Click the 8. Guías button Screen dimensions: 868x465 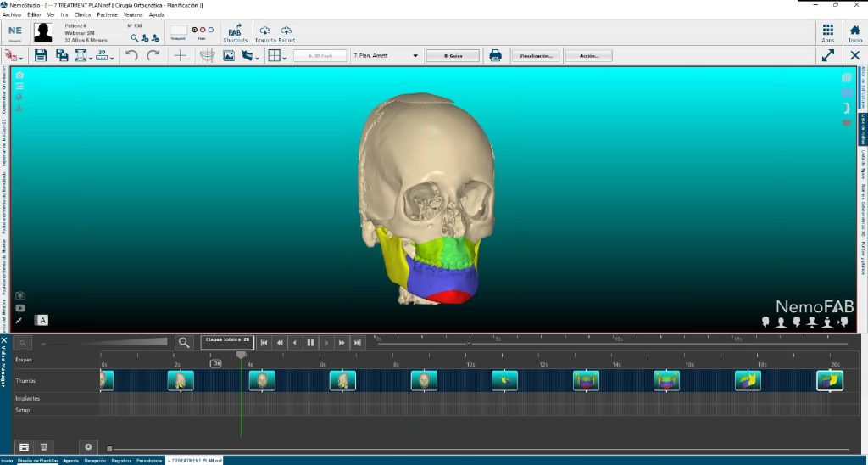[453, 56]
